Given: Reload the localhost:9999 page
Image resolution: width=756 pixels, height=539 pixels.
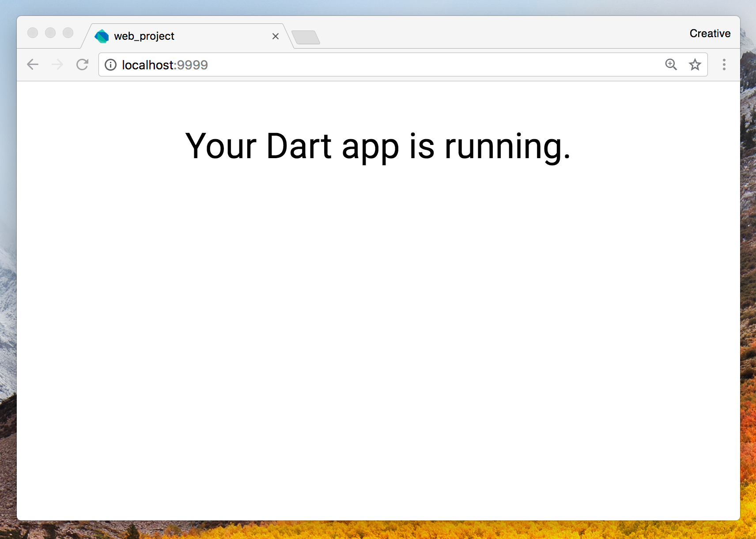Looking at the screenshot, I should 82,65.
